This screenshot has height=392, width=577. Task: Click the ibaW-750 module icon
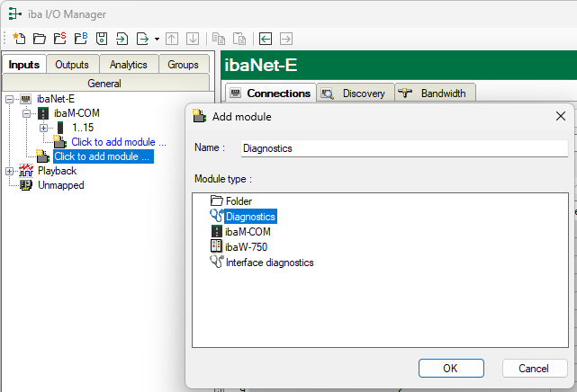216,246
